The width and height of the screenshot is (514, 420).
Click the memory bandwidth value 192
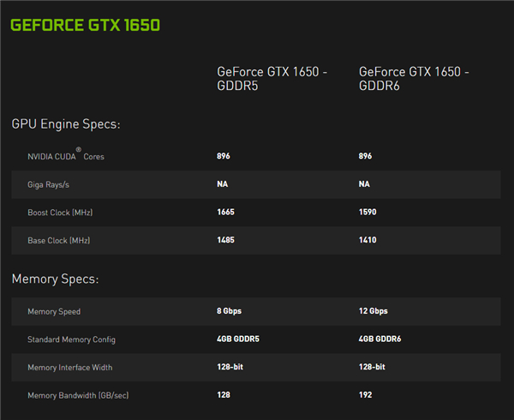point(365,395)
